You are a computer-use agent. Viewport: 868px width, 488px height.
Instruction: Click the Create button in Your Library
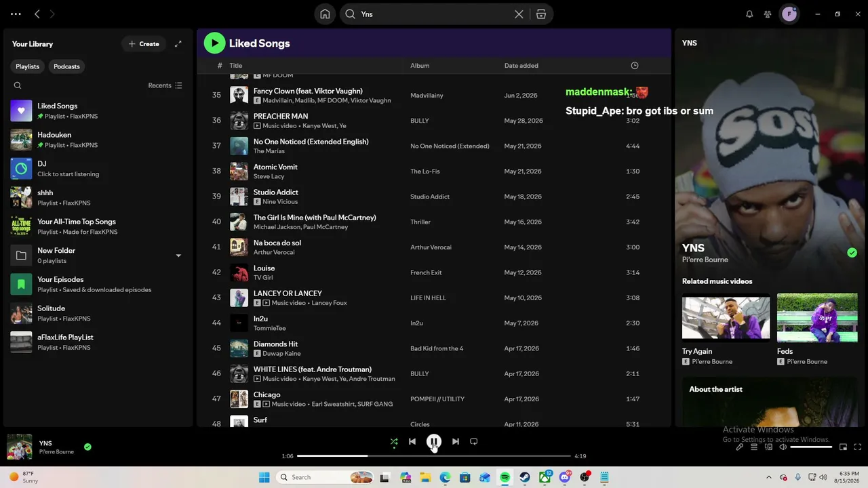144,44
